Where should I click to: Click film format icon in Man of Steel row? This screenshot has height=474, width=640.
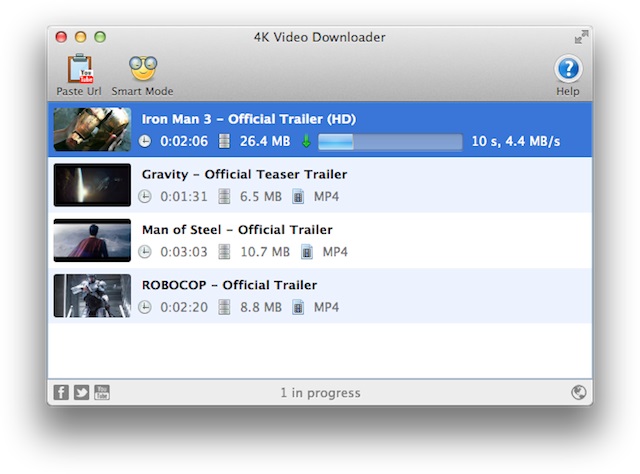pyautogui.click(x=307, y=251)
